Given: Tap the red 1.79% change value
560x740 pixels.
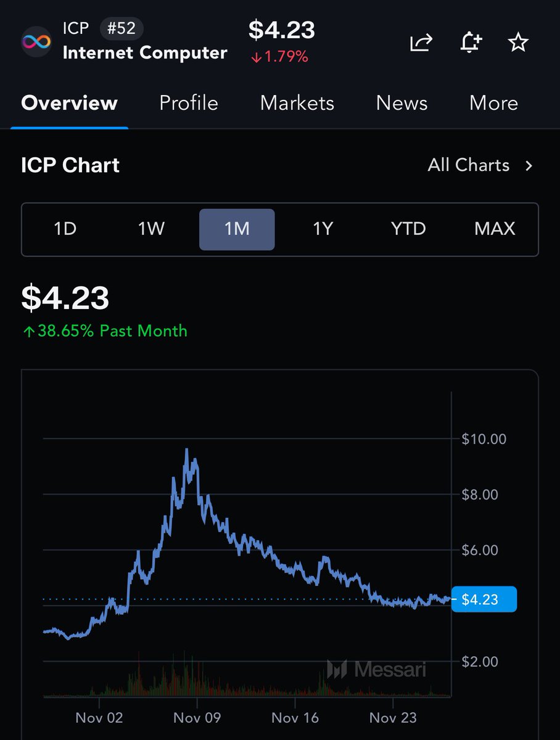Looking at the screenshot, I should 279,57.
